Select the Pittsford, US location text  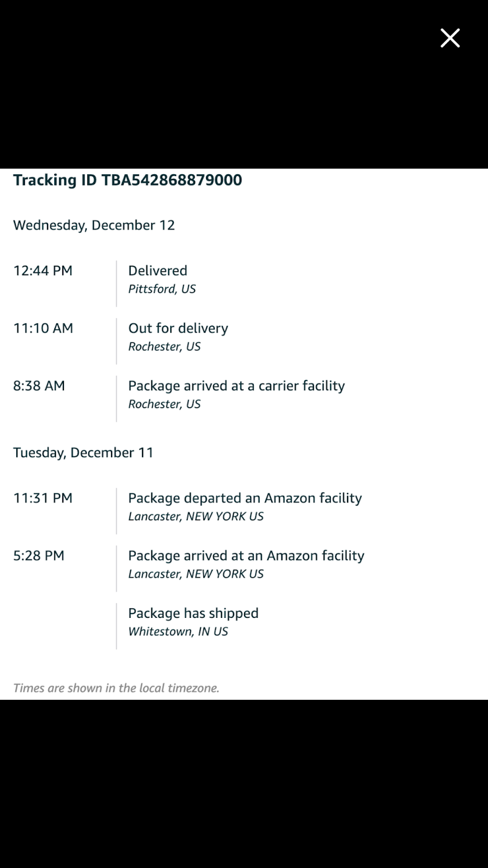(x=162, y=289)
